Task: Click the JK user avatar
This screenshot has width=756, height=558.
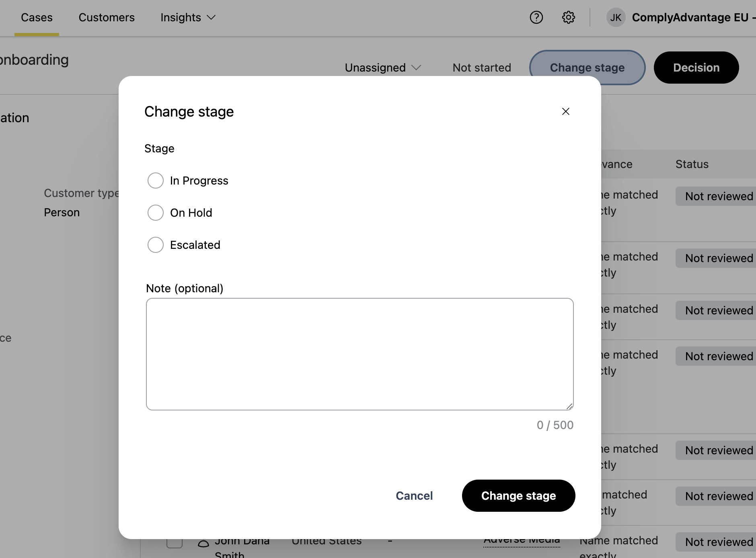Action: coord(616,18)
